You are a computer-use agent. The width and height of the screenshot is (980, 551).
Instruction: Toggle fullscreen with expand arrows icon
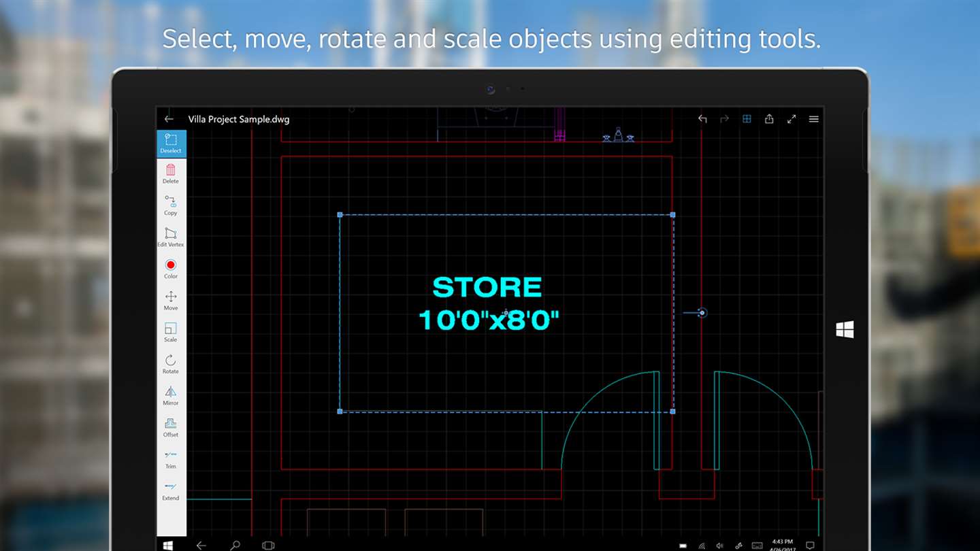click(791, 119)
